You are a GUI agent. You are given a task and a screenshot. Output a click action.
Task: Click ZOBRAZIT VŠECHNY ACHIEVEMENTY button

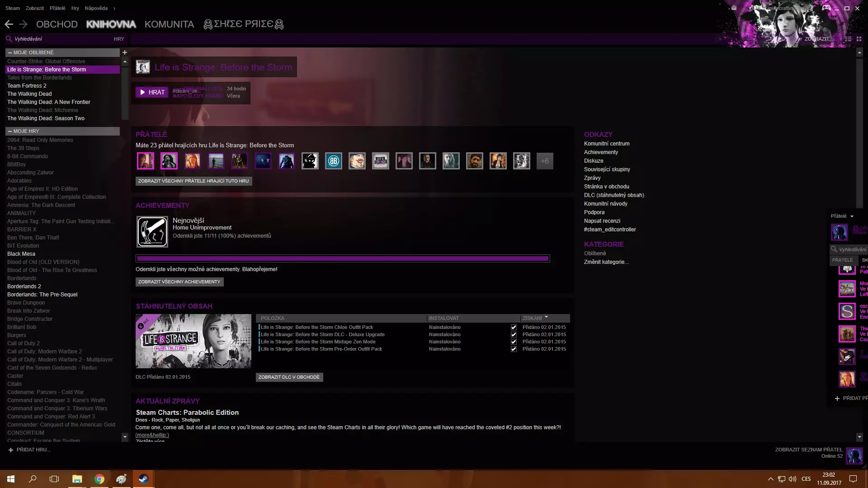point(179,282)
